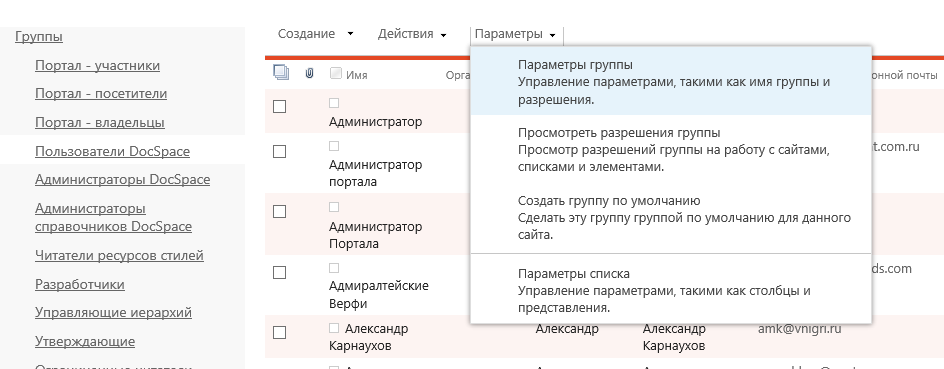This screenshot has height=369, width=944.
Task: Check the row box for Администратор Портала
Action: (x=279, y=212)
